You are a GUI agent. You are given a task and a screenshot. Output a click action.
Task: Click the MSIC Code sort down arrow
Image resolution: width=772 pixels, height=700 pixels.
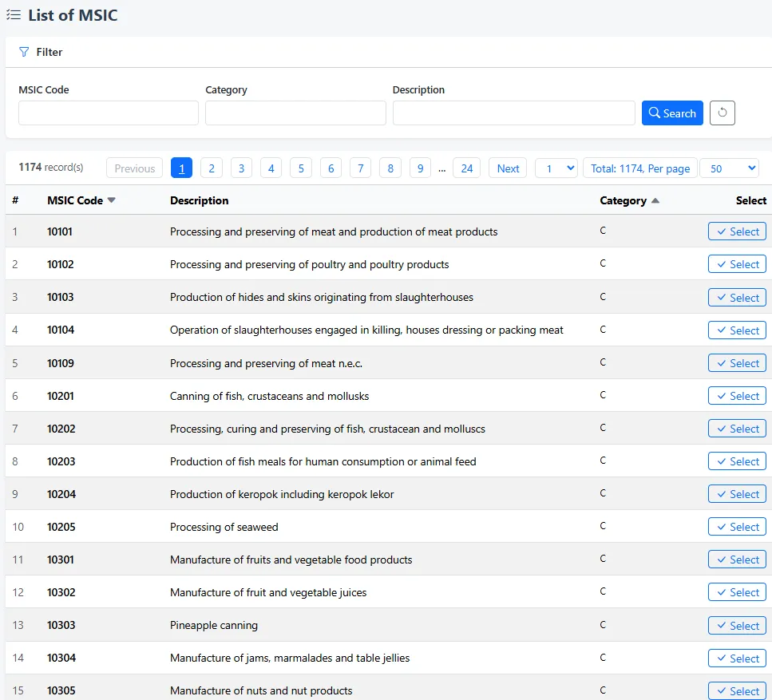[111, 200]
